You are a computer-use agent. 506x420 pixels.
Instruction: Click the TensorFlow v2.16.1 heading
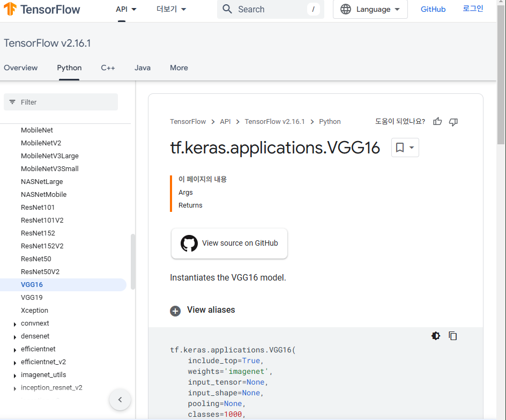[x=47, y=43]
